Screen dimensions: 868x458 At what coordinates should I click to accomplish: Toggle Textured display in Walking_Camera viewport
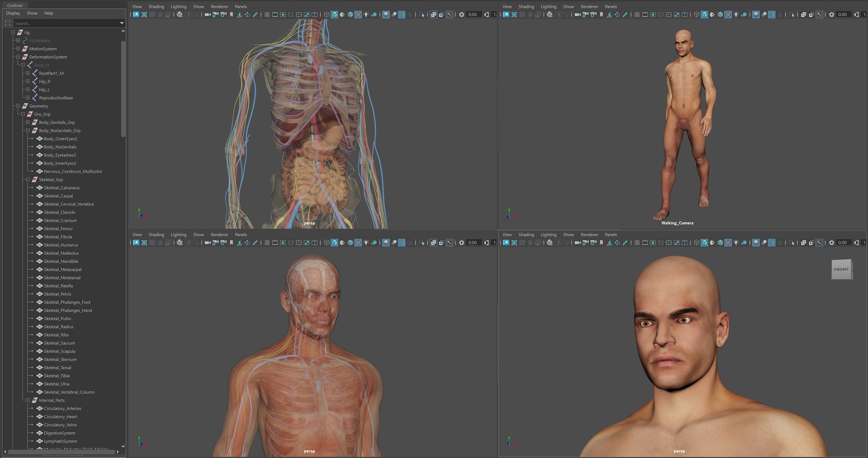(x=728, y=14)
